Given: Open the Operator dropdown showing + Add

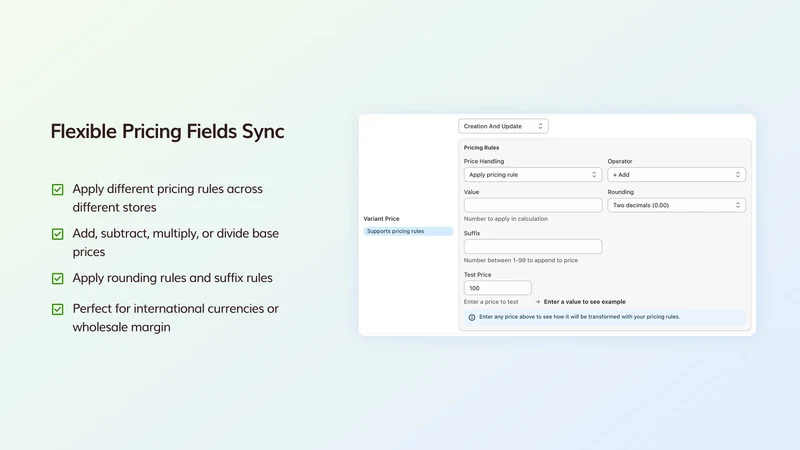Looking at the screenshot, I should coord(677,174).
